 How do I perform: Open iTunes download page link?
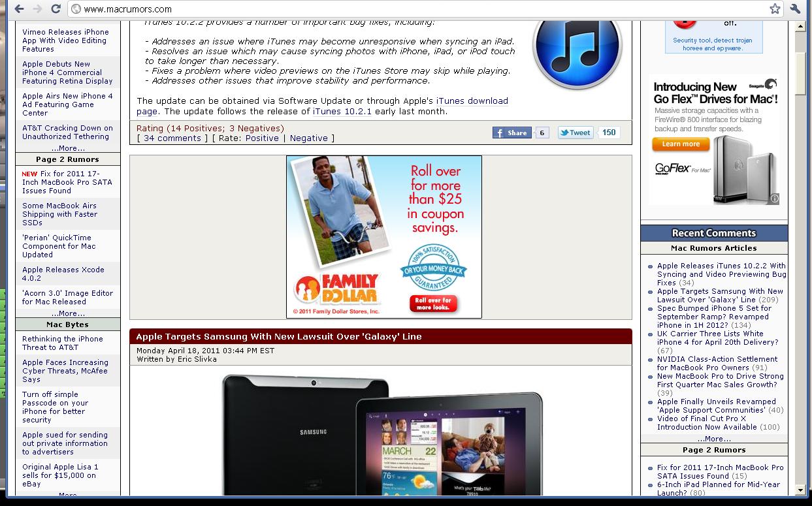pyautogui.click(x=472, y=101)
